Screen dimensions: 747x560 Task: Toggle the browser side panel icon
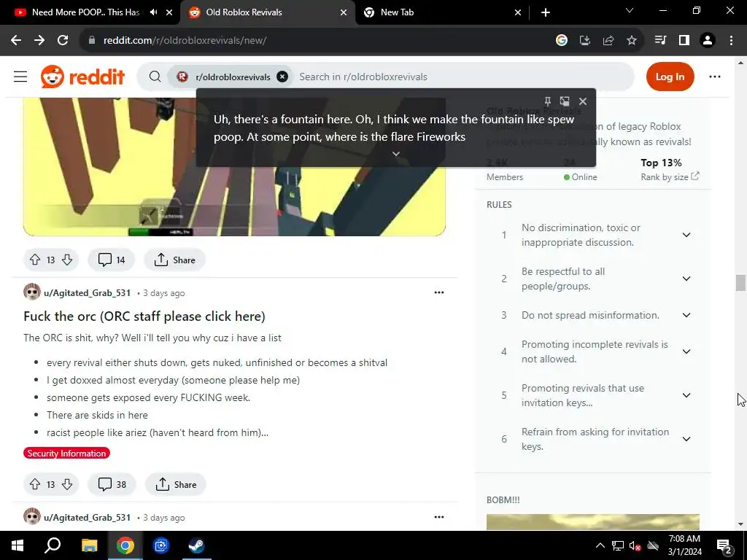click(684, 41)
